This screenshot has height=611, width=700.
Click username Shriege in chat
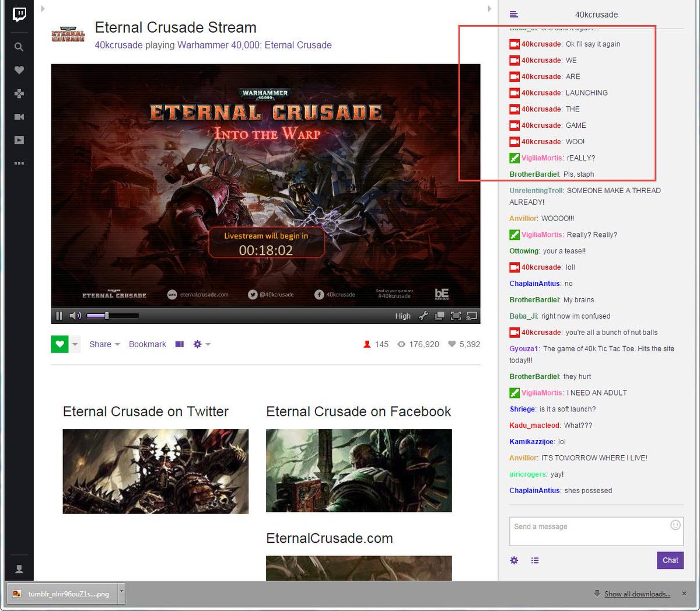coord(523,409)
